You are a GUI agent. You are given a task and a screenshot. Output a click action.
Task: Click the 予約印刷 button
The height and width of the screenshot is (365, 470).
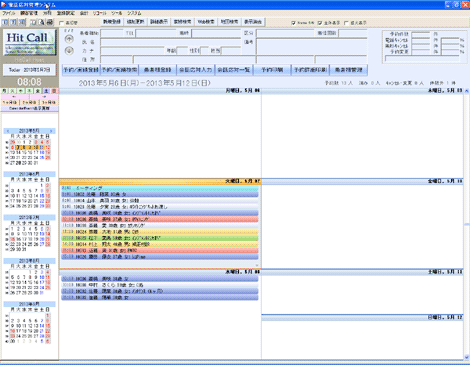pyautogui.click(x=272, y=70)
